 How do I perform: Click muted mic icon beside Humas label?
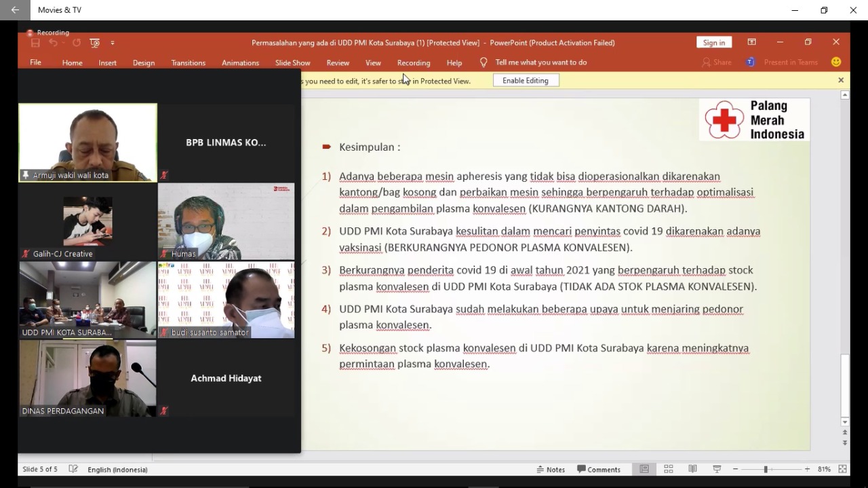[x=164, y=254]
